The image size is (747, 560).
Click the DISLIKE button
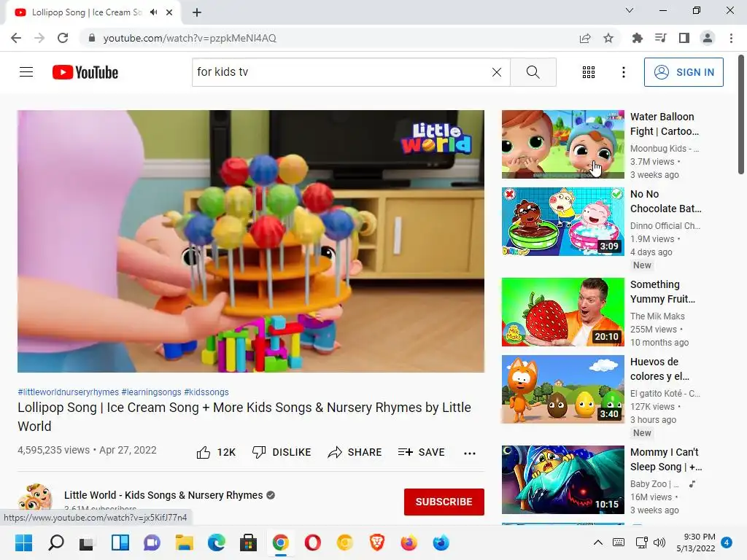click(x=282, y=452)
